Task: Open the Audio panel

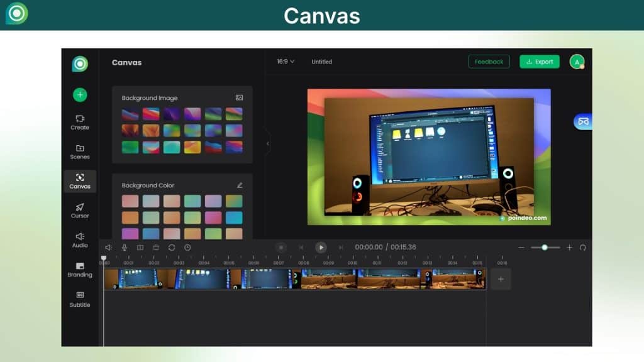Action: tap(80, 241)
